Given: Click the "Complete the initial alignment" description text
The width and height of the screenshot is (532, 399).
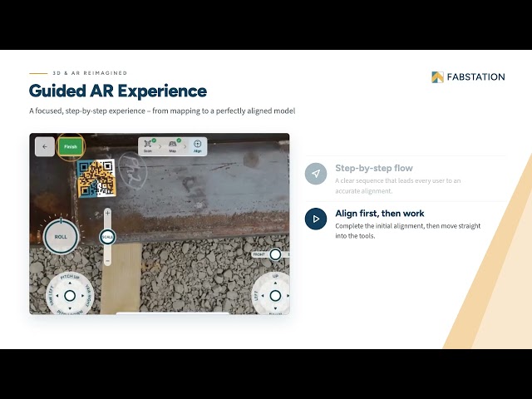Looking at the screenshot, I should click(x=408, y=231).
